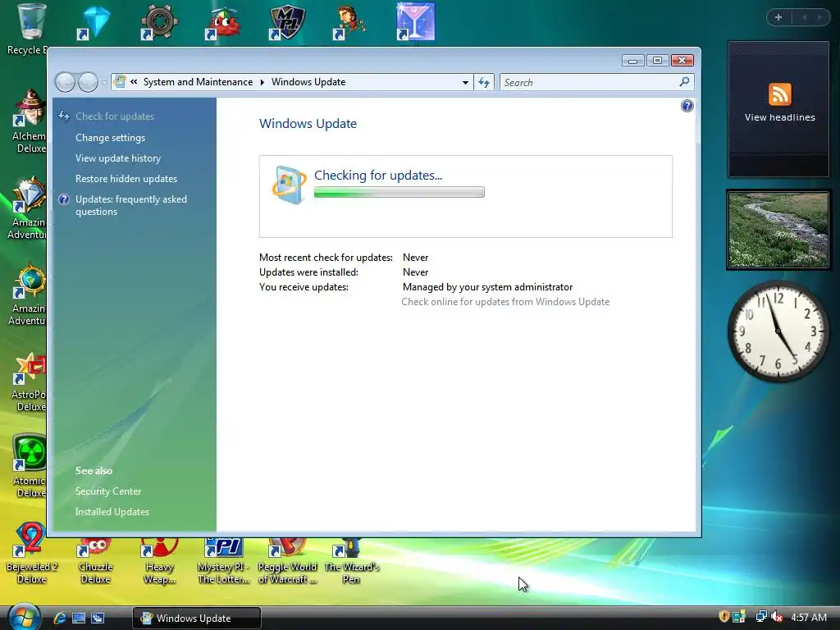Select the Chuzzle Deluxe desktop icon
This screenshot has width=840, height=630.
(95, 559)
